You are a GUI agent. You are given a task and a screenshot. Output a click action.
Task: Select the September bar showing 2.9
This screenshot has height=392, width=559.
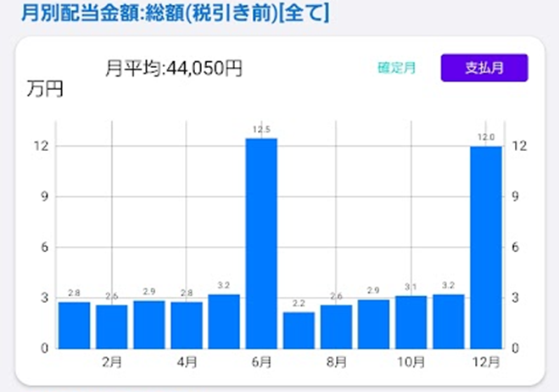coord(373,324)
